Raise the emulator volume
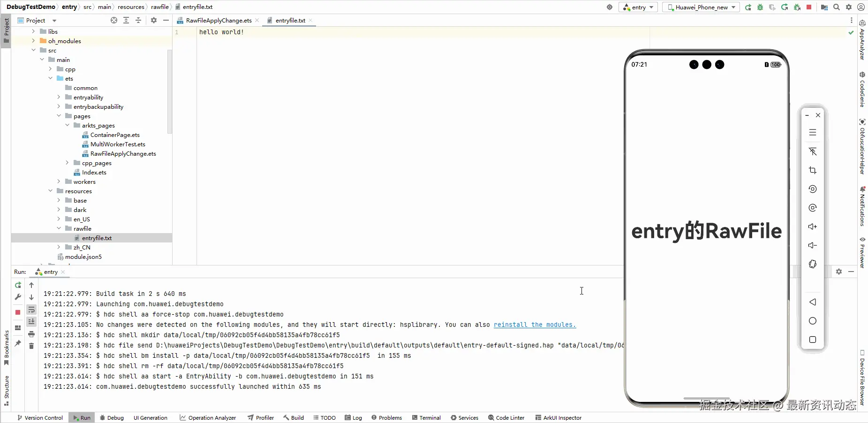Screen dimensions: 868x423 point(813,227)
